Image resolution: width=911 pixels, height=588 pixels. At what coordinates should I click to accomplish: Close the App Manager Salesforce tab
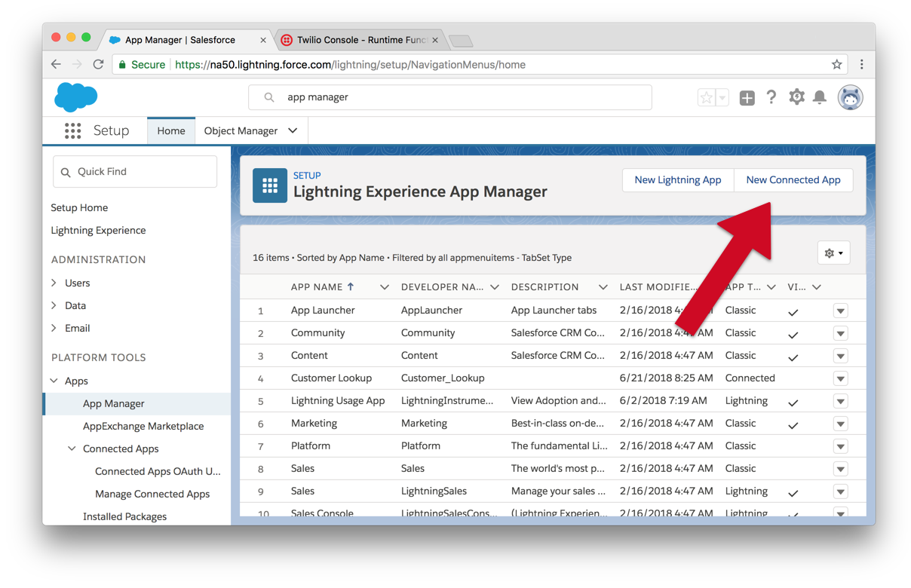tap(262, 40)
